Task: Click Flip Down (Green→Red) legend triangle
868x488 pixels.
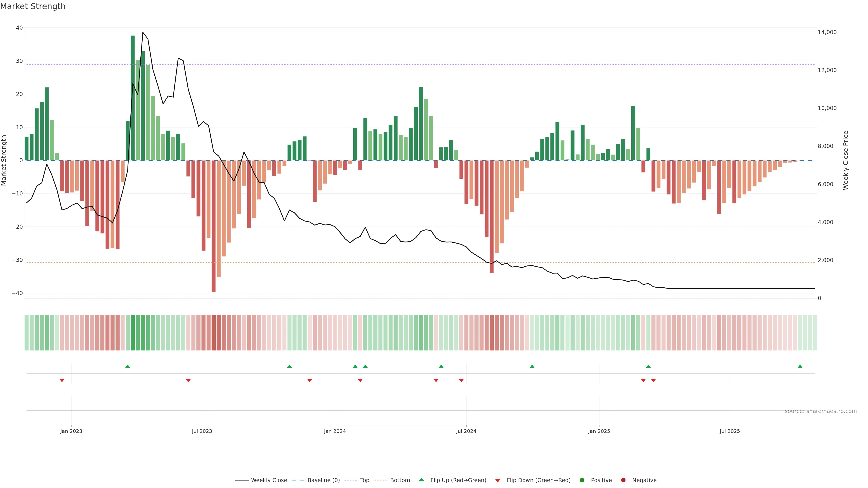Action: coord(498,481)
